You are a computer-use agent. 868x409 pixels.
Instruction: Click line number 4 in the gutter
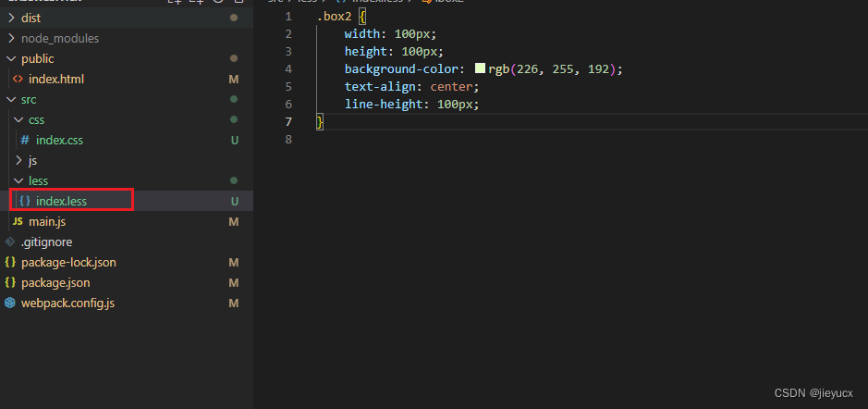click(287, 69)
